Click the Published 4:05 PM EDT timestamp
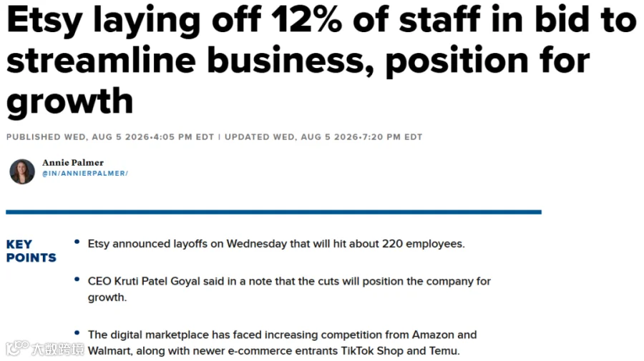 [x=110, y=137]
